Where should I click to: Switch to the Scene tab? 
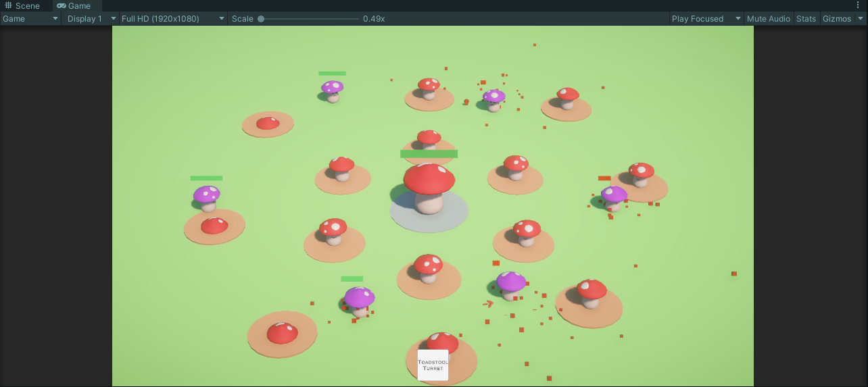tap(22, 5)
